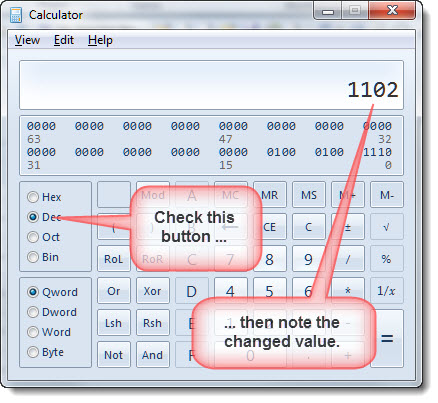The width and height of the screenshot is (438, 403).
Task: Choose the Dword word size option
Action: point(33,312)
